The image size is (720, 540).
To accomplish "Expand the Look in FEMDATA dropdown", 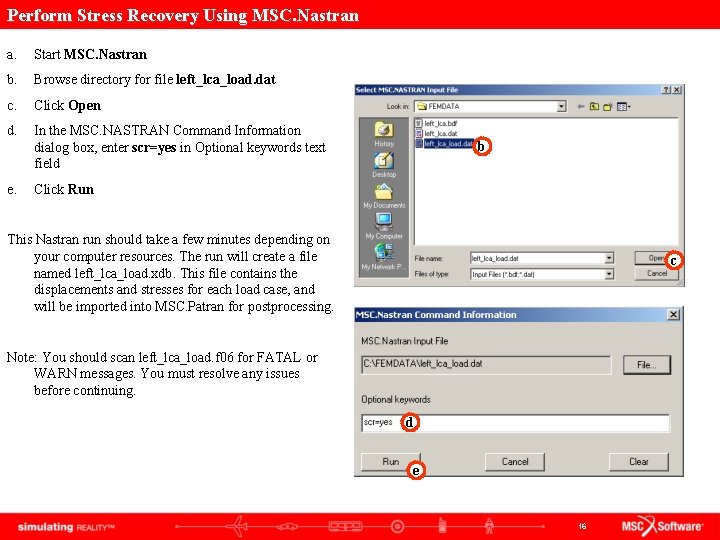I will [x=561, y=107].
